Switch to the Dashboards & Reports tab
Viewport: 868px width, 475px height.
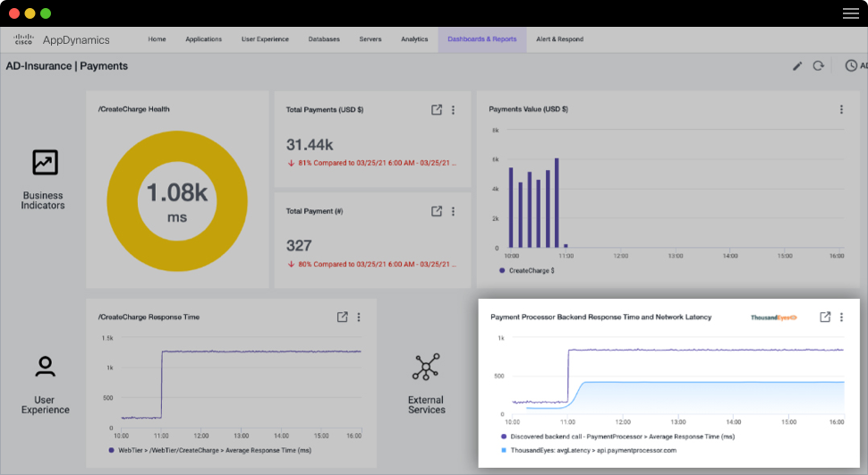(x=481, y=39)
